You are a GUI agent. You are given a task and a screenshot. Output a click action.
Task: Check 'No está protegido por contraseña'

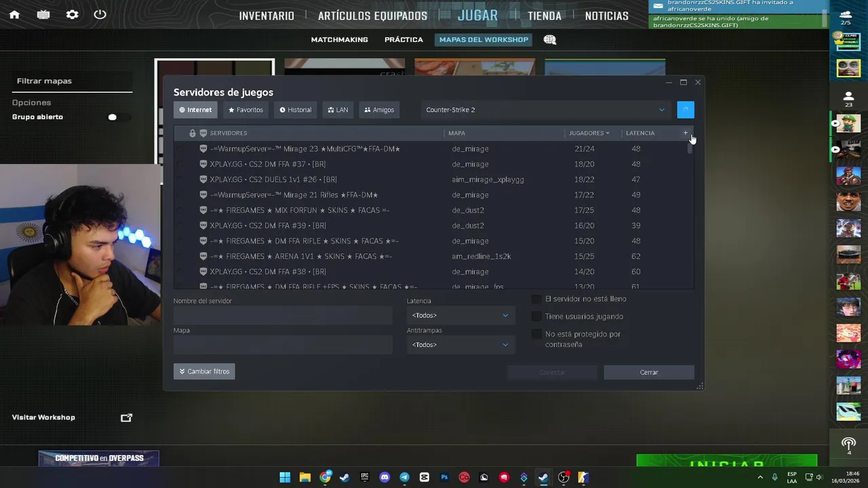(x=536, y=334)
